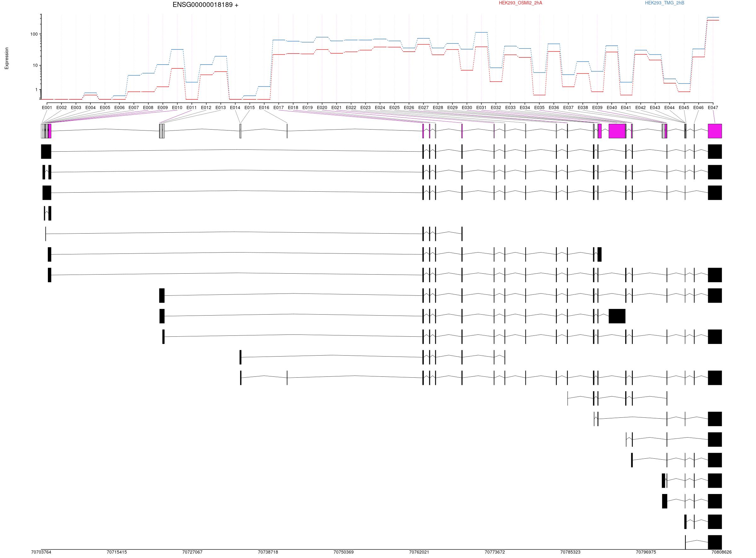
Task: Click genomic coordinate 70773672
Action: pos(495,552)
